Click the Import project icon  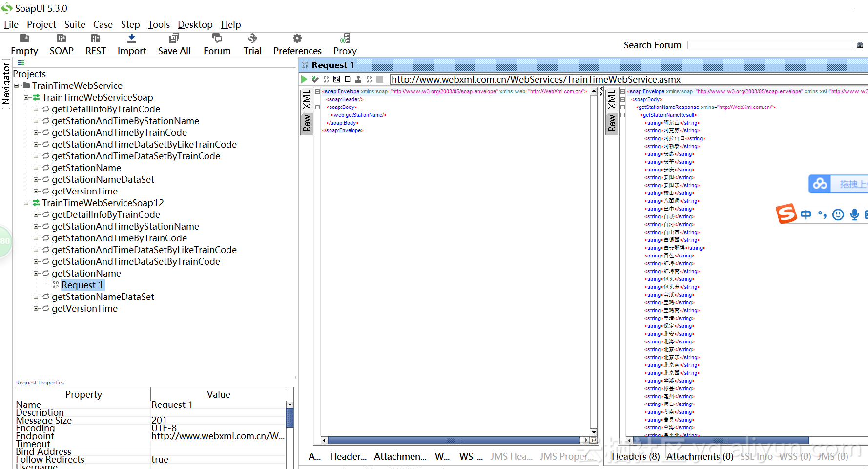coord(132,38)
